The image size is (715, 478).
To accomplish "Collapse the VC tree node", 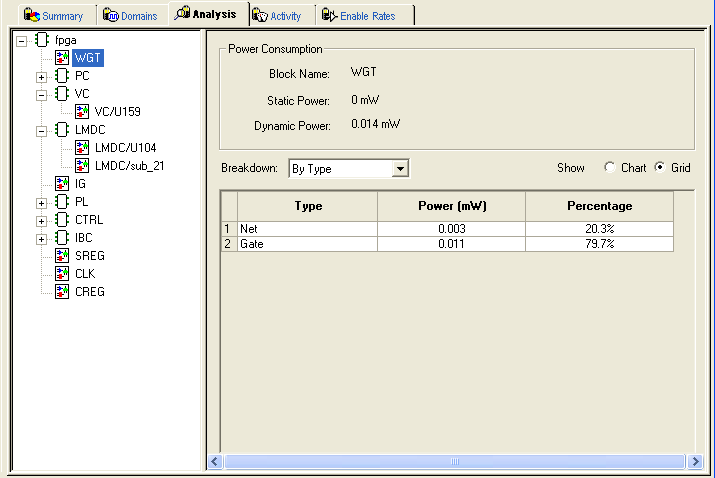I will click(41, 94).
